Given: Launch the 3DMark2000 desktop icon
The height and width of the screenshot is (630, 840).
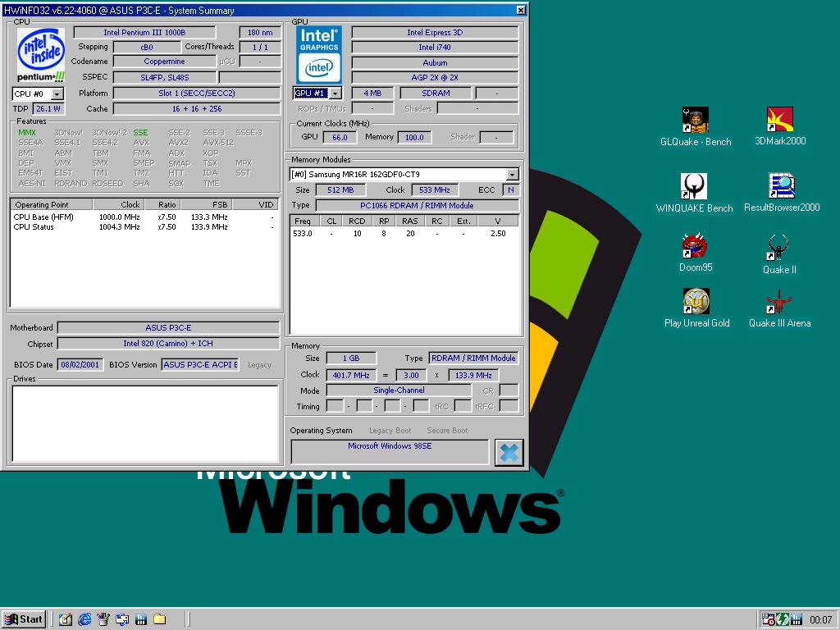Looking at the screenshot, I should tap(780, 126).
